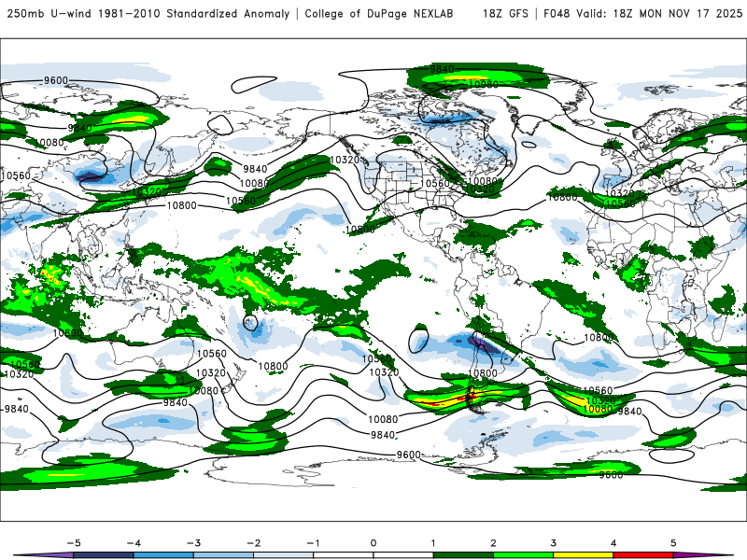Click the purple arrow tip below -5 on colorbar
The width and height of the screenshot is (747, 560).
click(x=44, y=555)
